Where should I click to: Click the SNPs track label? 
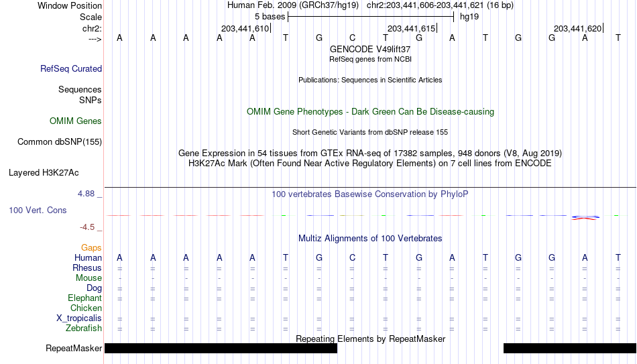(91, 100)
